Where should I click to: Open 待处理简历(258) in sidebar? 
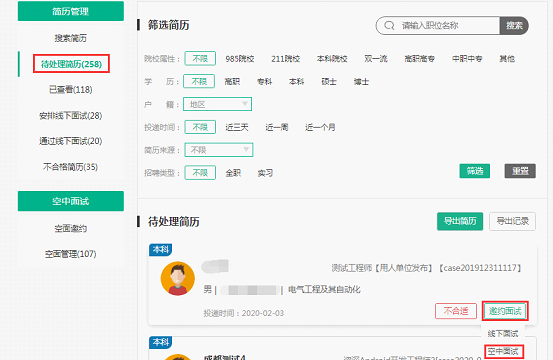pyautogui.click(x=71, y=64)
